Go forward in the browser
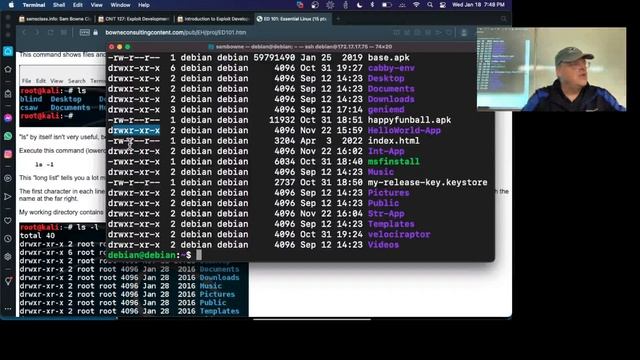This screenshot has height=360, width=640. [37, 32]
